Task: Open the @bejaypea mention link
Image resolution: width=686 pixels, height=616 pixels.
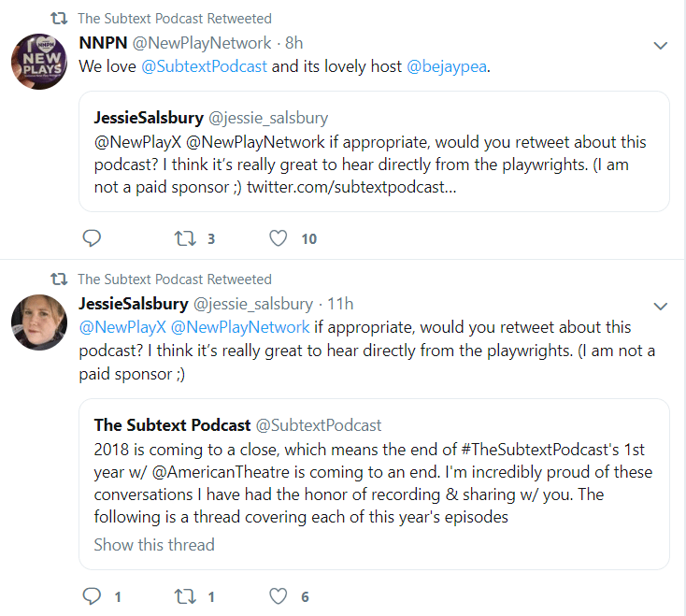Action: 448,67
